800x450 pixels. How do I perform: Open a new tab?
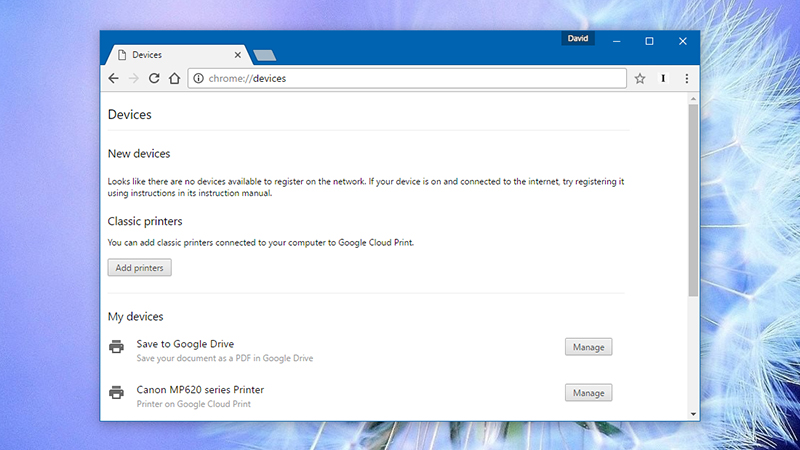[264, 55]
